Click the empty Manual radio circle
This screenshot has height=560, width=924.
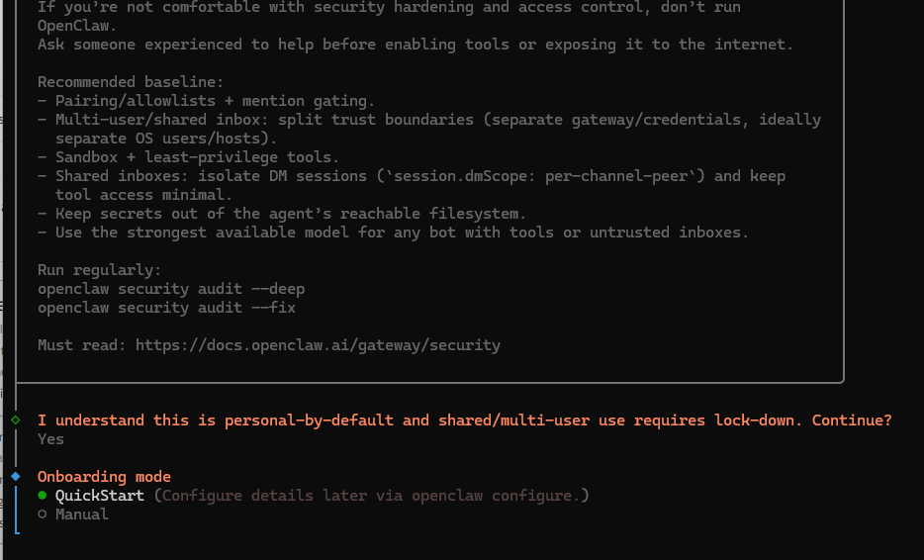pyautogui.click(x=42, y=514)
